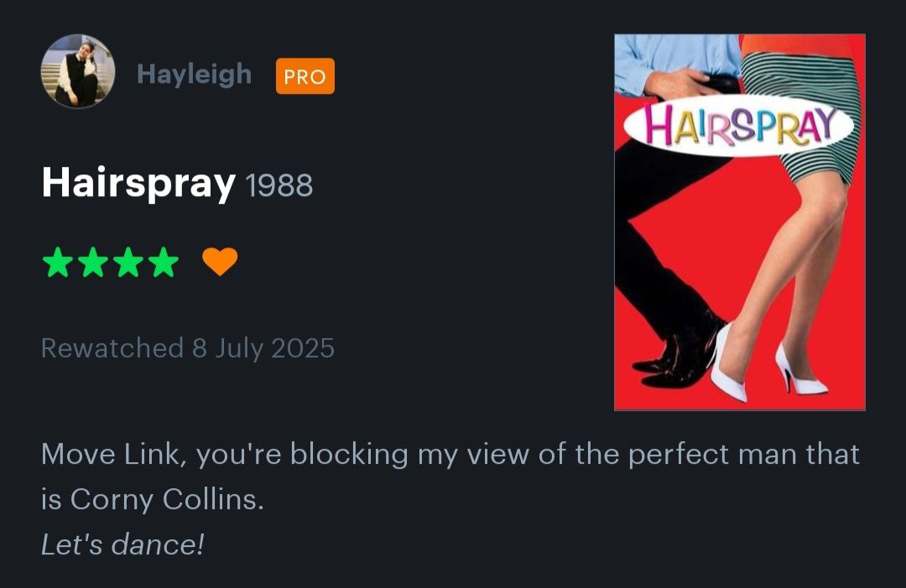
Task: Click the orange heart like icon
Action: pos(220,262)
